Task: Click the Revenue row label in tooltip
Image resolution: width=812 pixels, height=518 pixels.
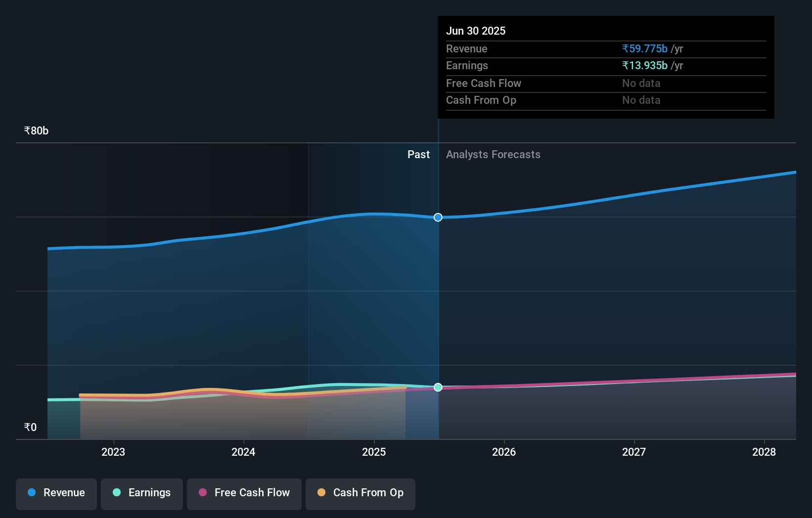Action: [467, 49]
